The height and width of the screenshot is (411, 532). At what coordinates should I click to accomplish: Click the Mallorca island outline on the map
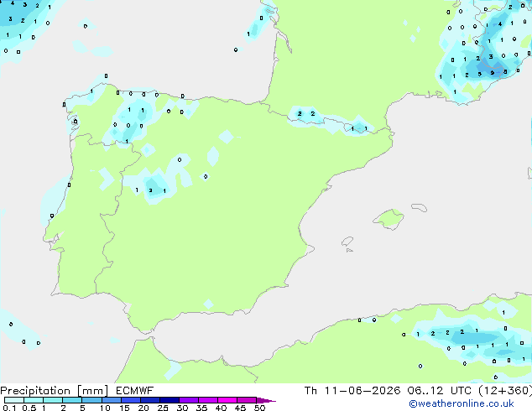[389, 219]
